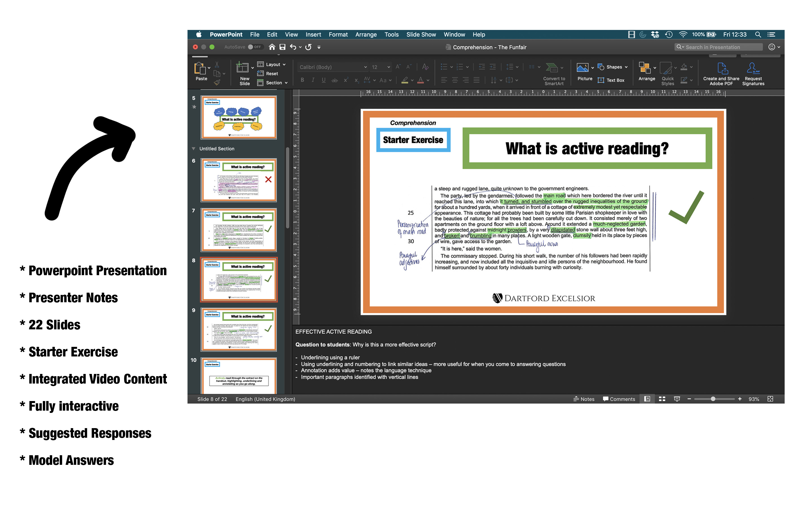
Task: Toggle Underline formatting
Action: click(323, 80)
